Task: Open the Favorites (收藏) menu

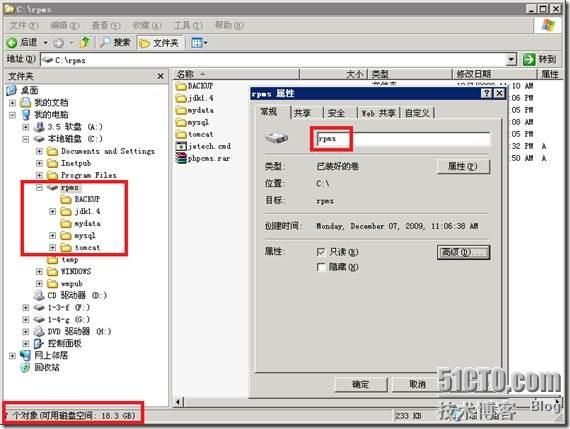Action: (x=146, y=25)
